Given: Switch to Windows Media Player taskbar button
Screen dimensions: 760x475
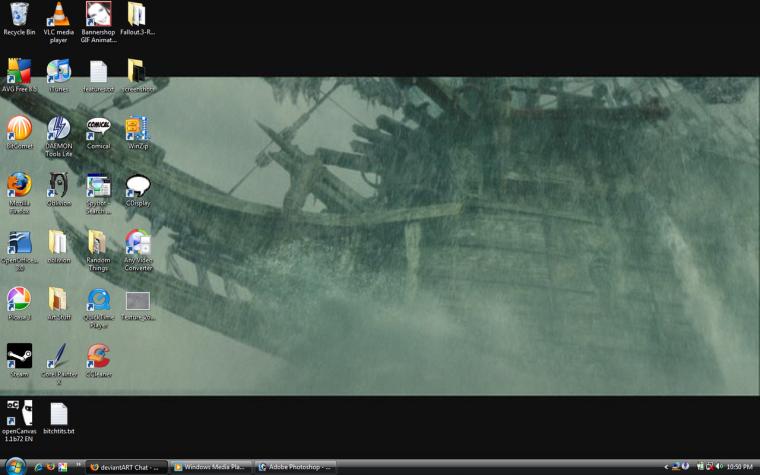Looking at the screenshot, I should point(211,467).
